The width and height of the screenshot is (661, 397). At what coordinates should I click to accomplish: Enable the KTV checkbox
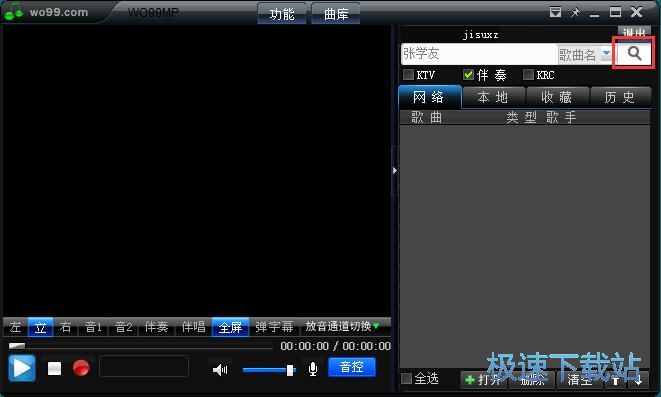click(x=408, y=75)
